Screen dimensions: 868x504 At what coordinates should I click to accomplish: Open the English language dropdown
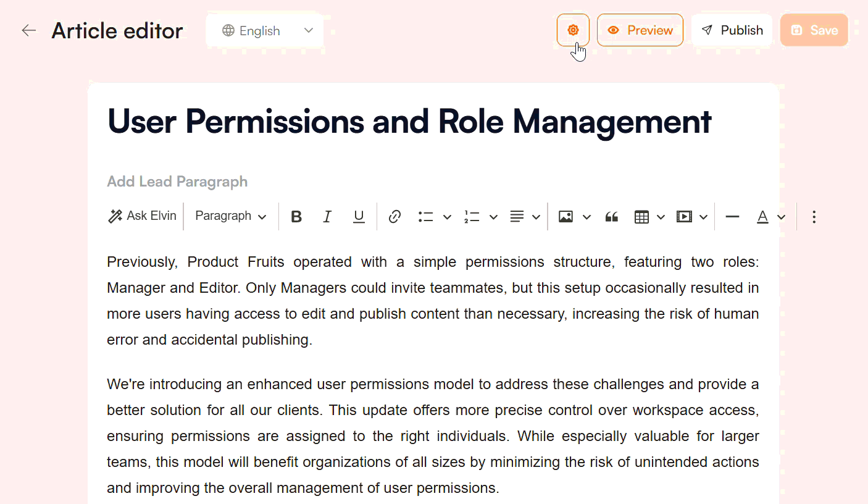click(265, 30)
